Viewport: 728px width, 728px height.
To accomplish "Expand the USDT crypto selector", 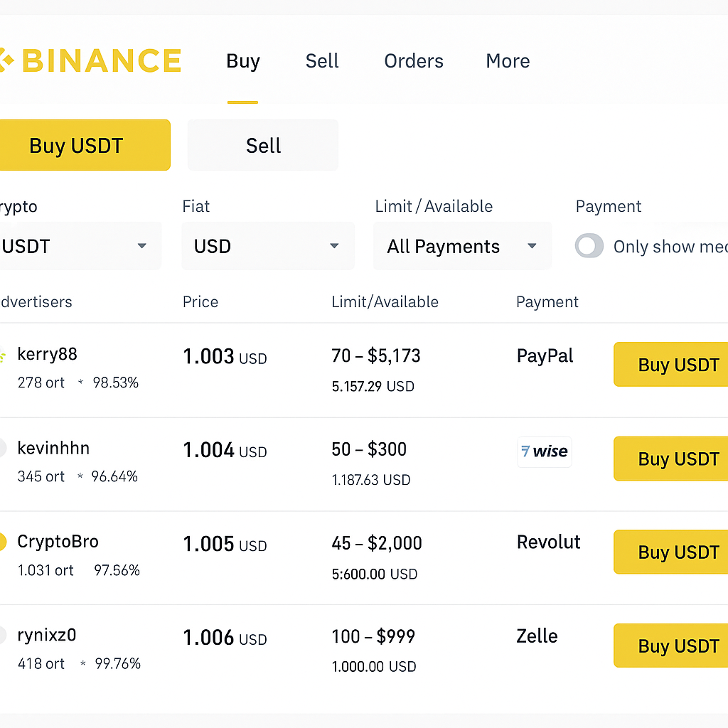I will [x=78, y=246].
